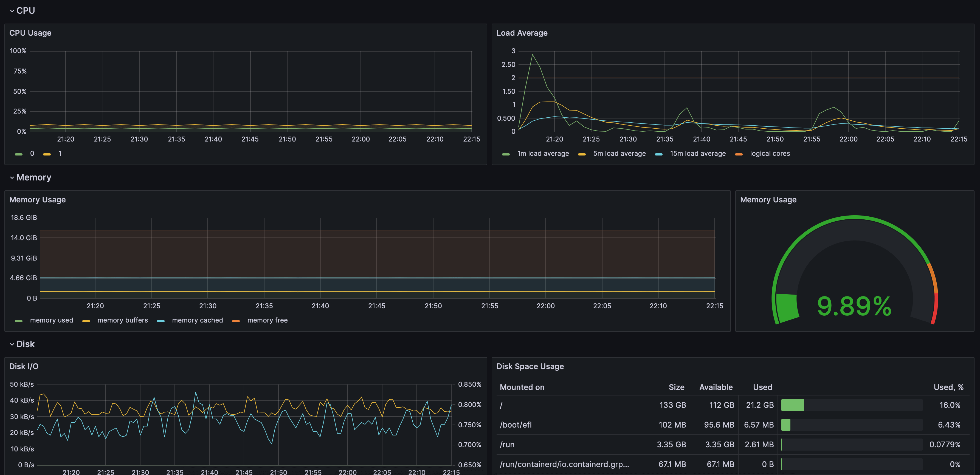Open the Memory Usage graph panel title
The image size is (980, 475).
pyautogui.click(x=38, y=200)
